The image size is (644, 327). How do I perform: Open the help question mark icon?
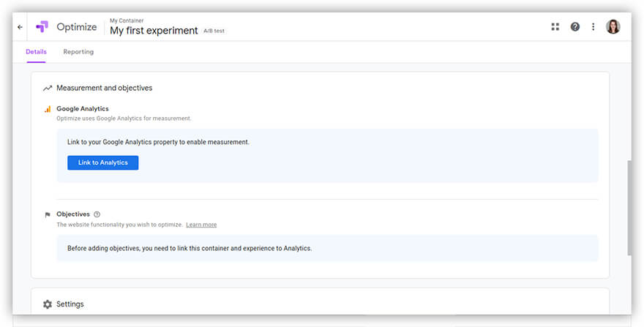(574, 27)
